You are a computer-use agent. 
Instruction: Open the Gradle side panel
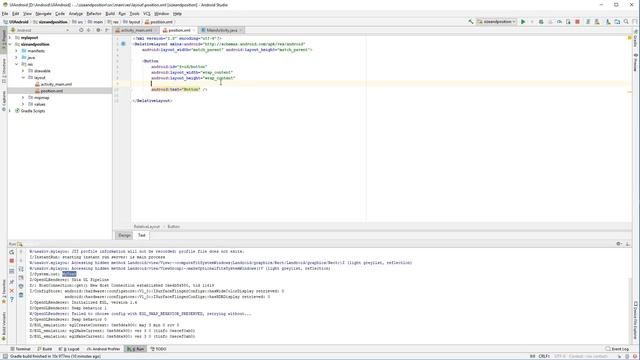(636, 38)
